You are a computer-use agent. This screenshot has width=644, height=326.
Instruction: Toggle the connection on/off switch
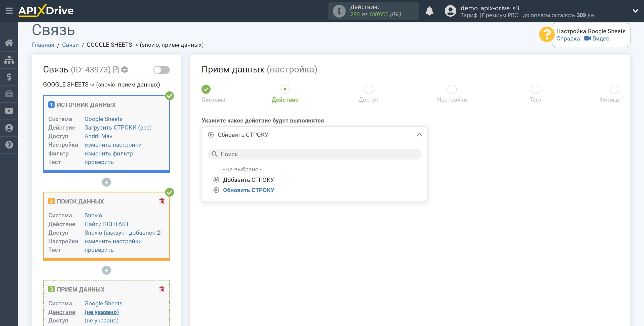click(162, 70)
